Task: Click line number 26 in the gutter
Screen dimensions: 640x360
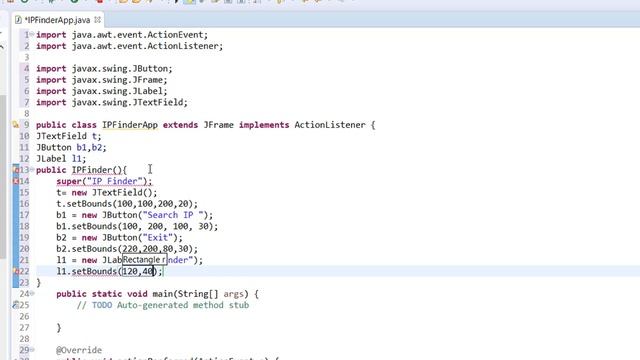Action: pyautogui.click(x=24, y=316)
